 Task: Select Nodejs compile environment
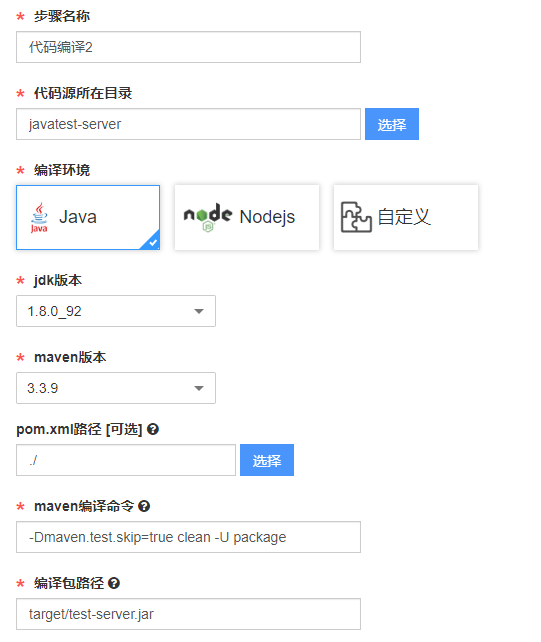click(x=247, y=217)
